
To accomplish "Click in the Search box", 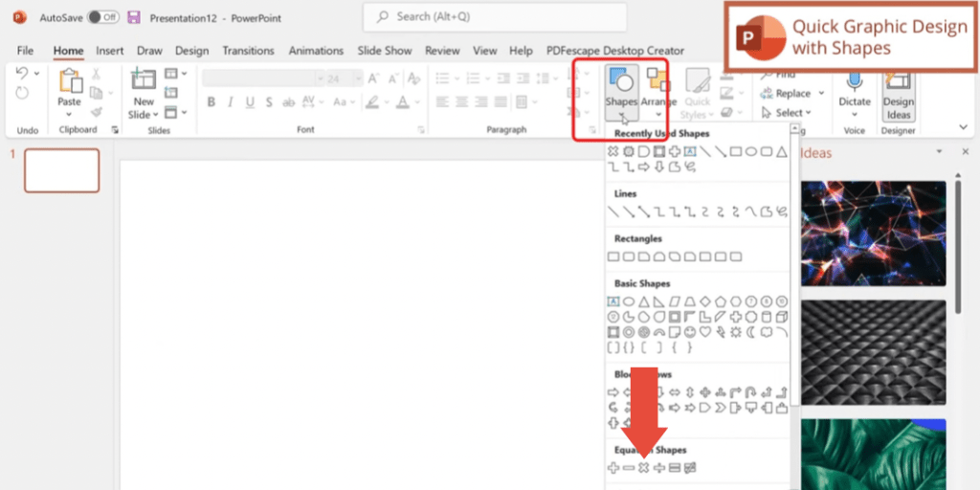I will tap(495, 17).
